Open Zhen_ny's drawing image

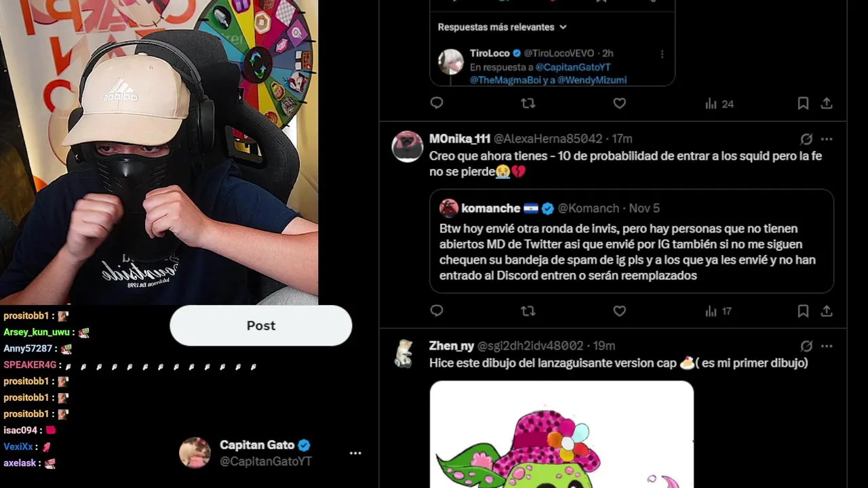561,434
